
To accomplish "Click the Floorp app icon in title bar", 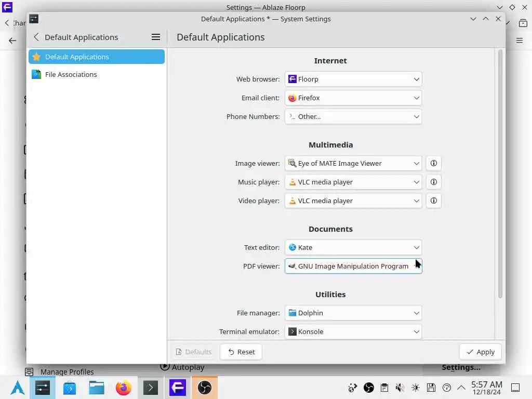I will [7, 7].
